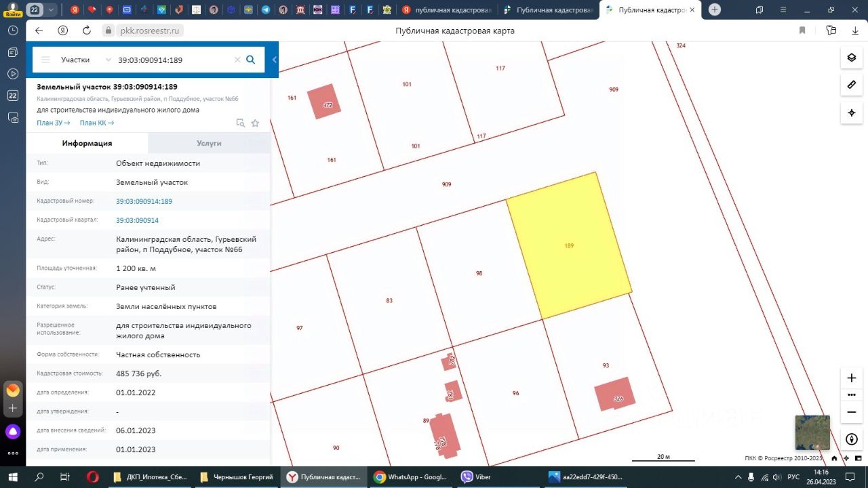This screenshot has width=868, height=488.
Task: Expand the Участки search type dropdown
Action: click(85, 60)
